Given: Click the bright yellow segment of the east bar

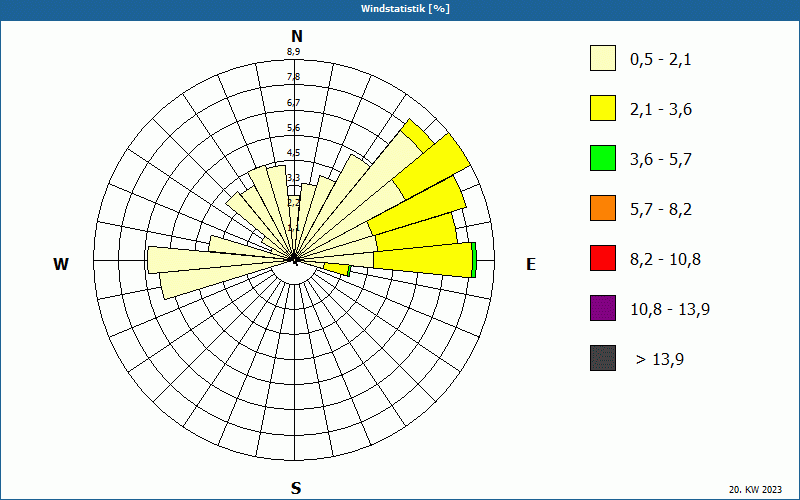Looking at the screenshot, I should 422,260.
